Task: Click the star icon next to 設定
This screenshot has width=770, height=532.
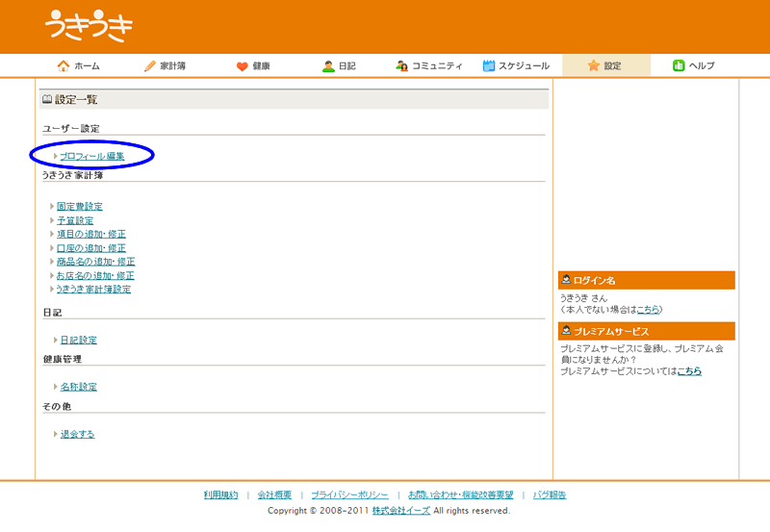Action: pos(594,65)
